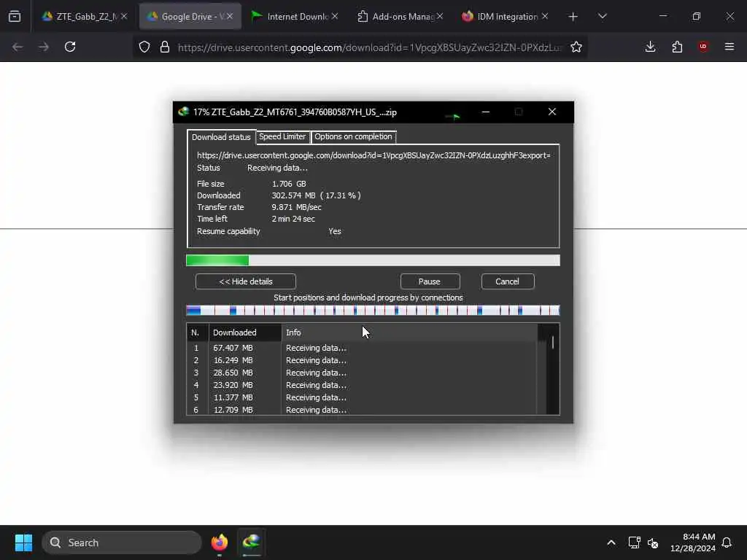Open the Windows Start menu

pos(23,542)
